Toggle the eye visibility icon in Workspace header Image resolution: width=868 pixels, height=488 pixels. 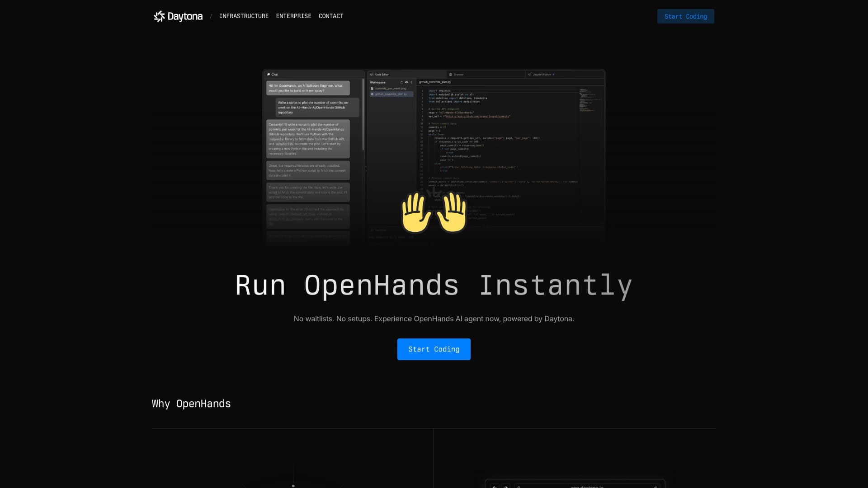click(x=406, y=82)
